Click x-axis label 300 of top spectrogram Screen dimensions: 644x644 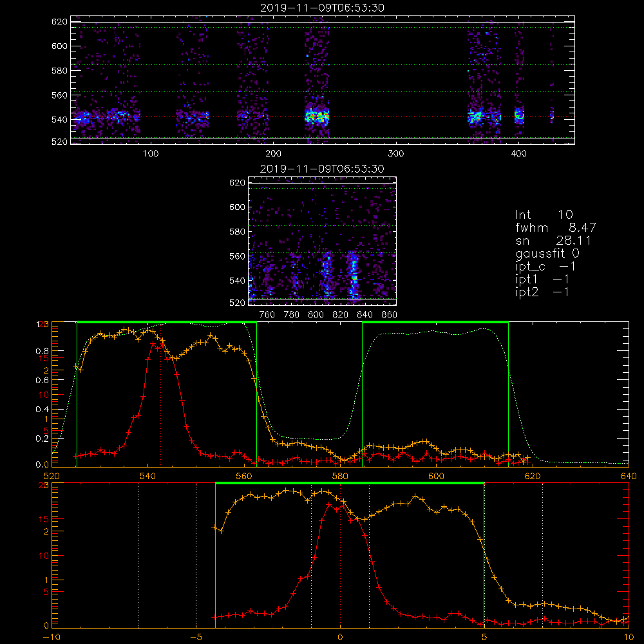point(396,154)
